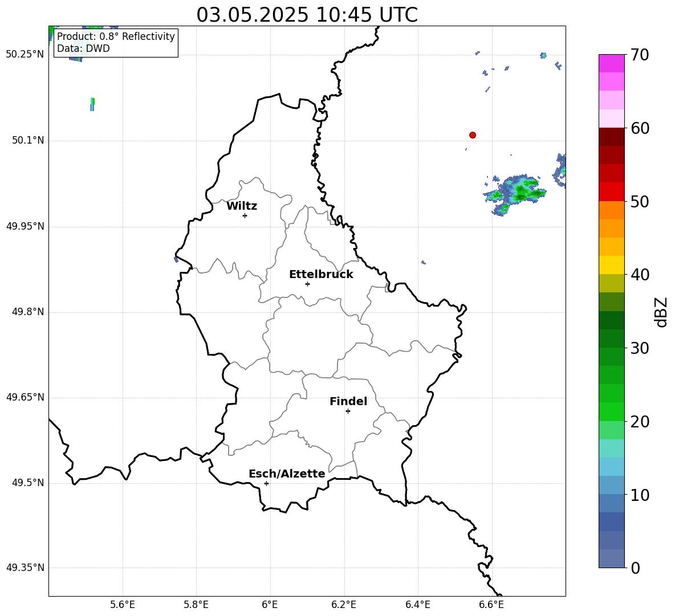Screen dimensions: 675x616
Task: Click the 6.6°E longitude label
Action: click(491, 605)
